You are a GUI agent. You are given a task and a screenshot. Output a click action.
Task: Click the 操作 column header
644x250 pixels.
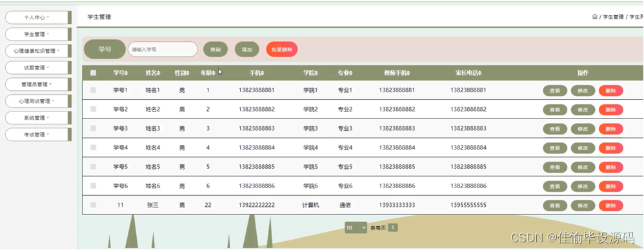[583, 73]
